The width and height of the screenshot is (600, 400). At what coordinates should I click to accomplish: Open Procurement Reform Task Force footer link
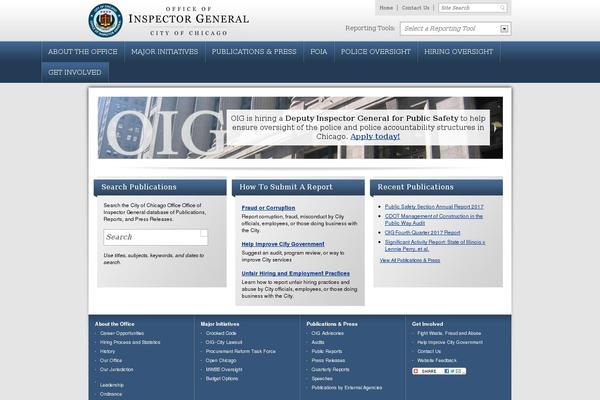(x=240, y=351)
